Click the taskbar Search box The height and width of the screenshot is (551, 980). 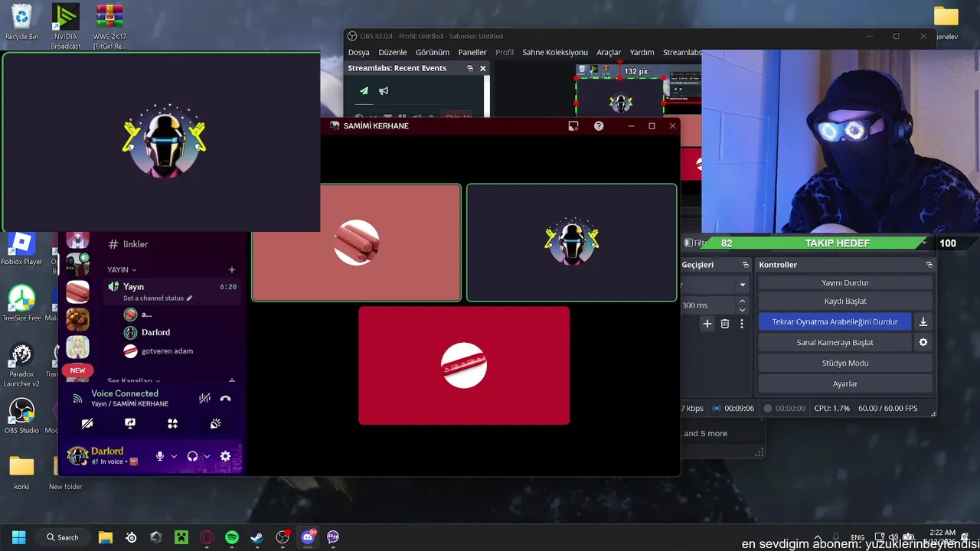(63, 537)
